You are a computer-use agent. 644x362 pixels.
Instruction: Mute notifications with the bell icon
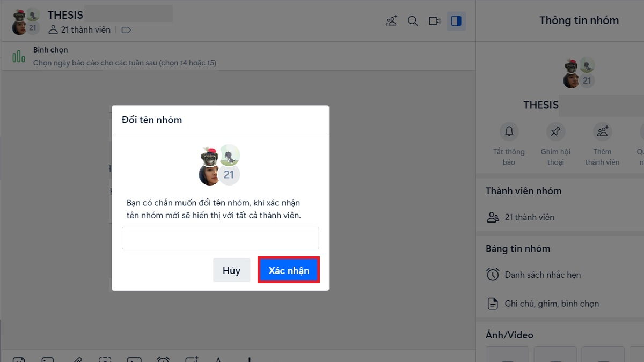pyautogui.click(x=509, y=131)
